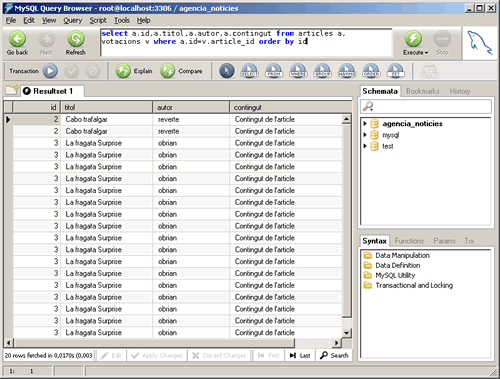The width and height of the screenshot is (500, 379).
Task: Click the Search button in resultset bar
Action: click(x=334, y=356)
